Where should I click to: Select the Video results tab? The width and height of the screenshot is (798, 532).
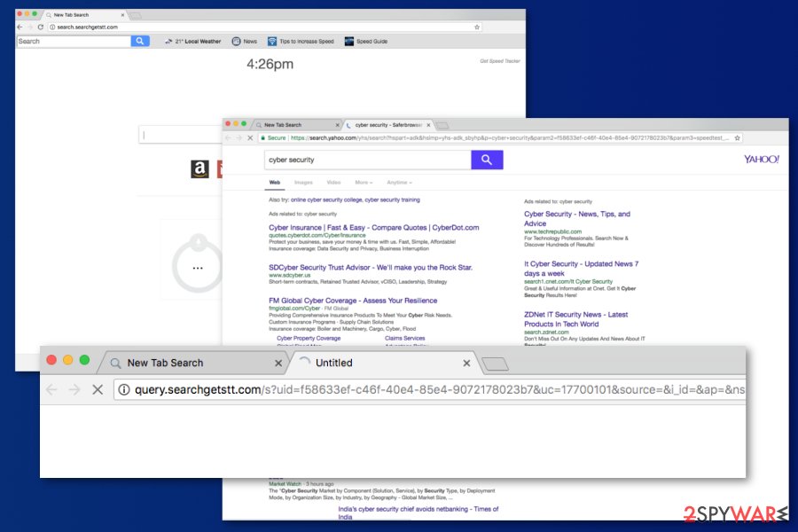(334, 183)
